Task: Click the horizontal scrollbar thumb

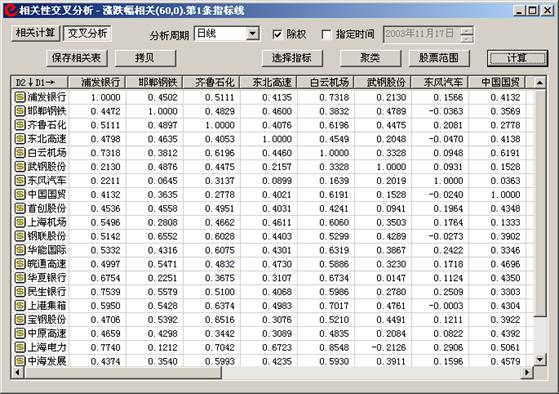Action: 123,373
